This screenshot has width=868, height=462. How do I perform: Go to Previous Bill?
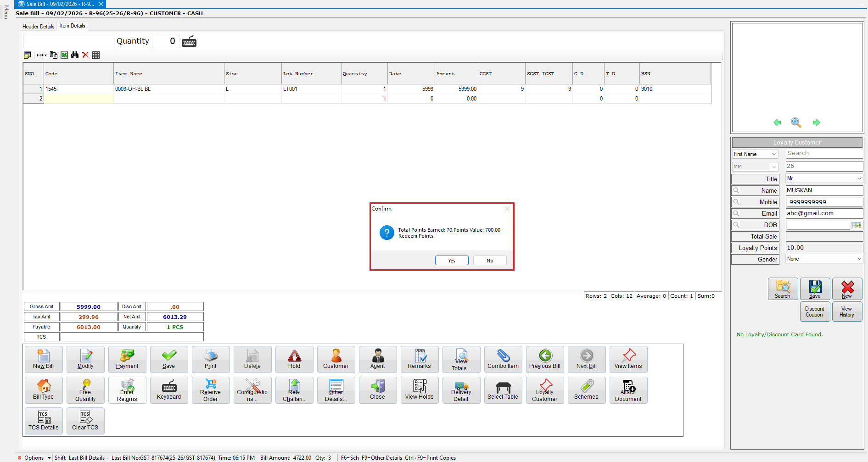544,359
